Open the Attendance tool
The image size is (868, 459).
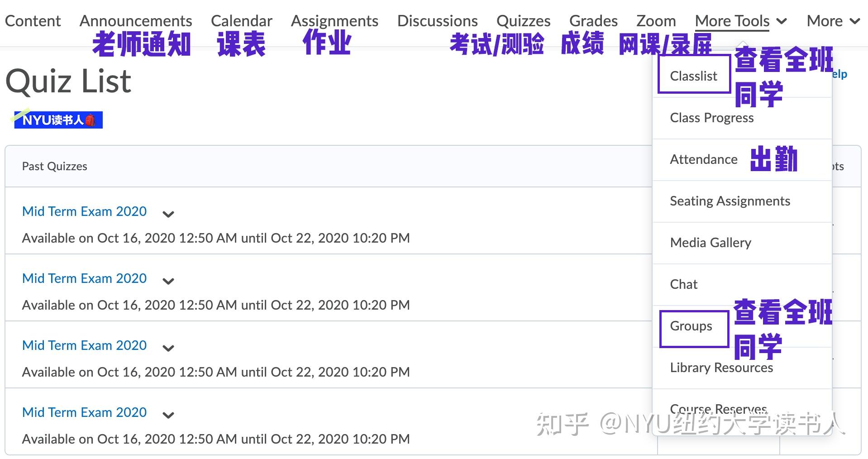pyautogui.click(x=703, y=159)
